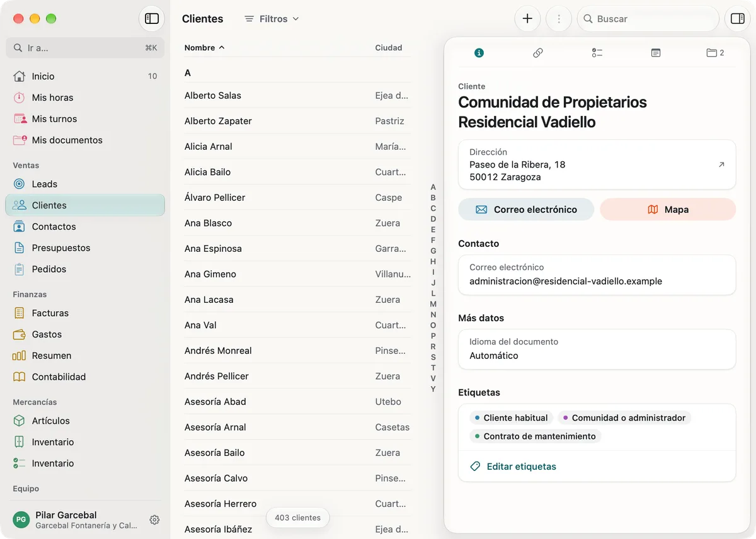Open the Pilar Garcebal account profile
This screenshot has width=756, height=539.
pyautogui.click(x=76, y=520)
